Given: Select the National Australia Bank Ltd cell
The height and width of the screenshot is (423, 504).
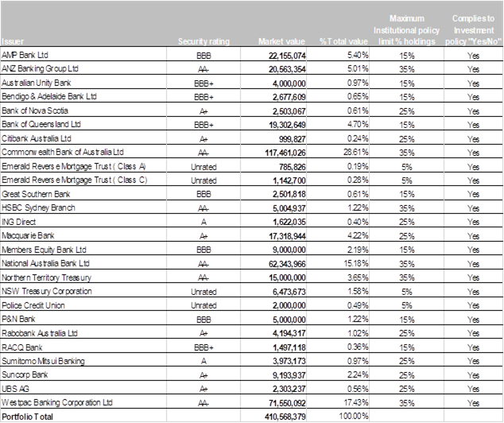Looking at the screenshot, I should click(x=47, y=262).
